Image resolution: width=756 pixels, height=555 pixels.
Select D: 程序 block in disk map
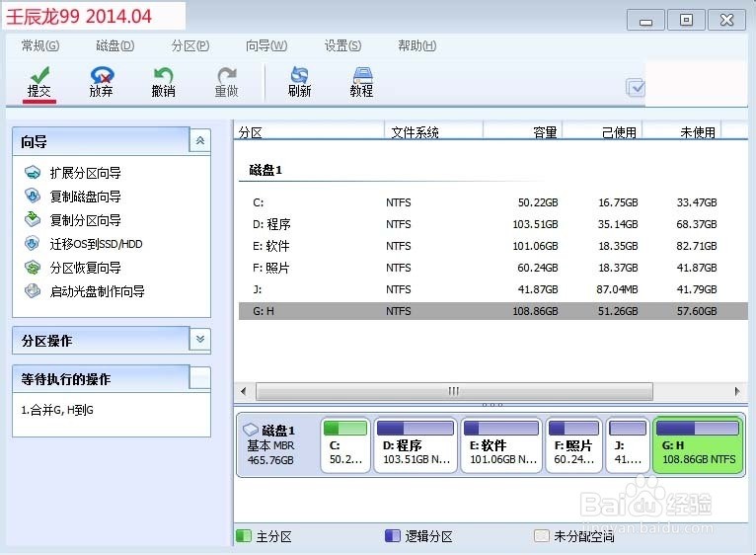tap(416, 445)
